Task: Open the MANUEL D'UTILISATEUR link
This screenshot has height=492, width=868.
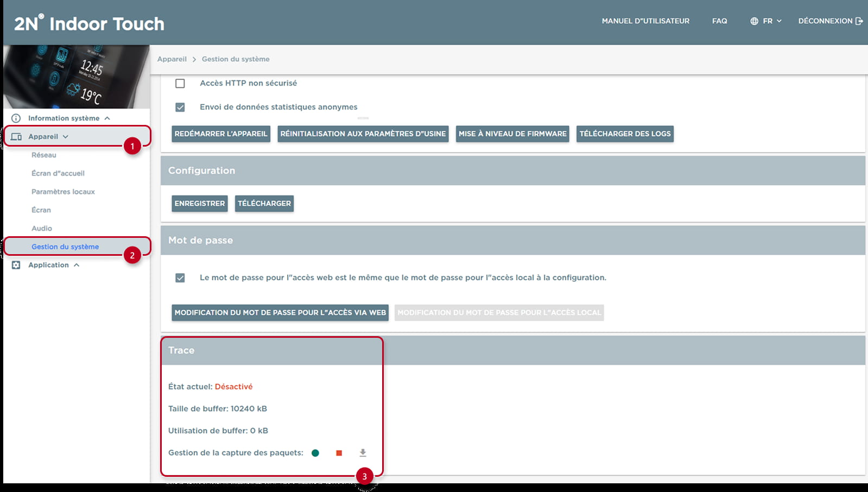Action: pyautogui.click(x=645, y=21)
